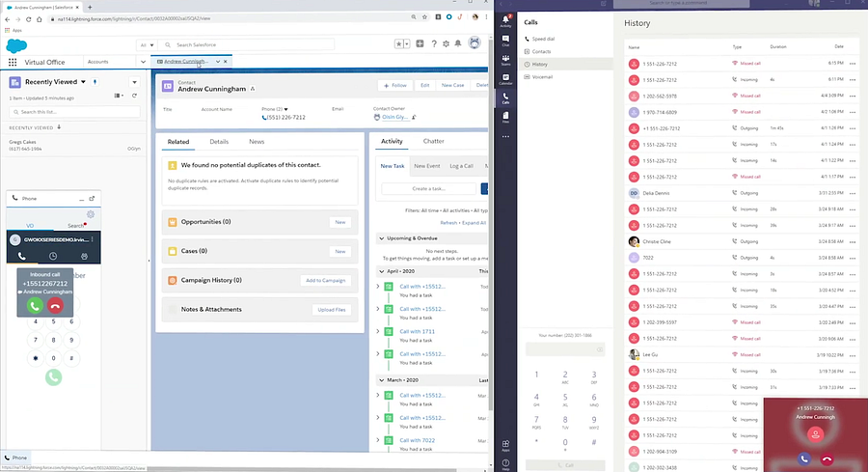Select the Log a Call tab
Viewport: 868px width, 472px height.
[461, 166]
